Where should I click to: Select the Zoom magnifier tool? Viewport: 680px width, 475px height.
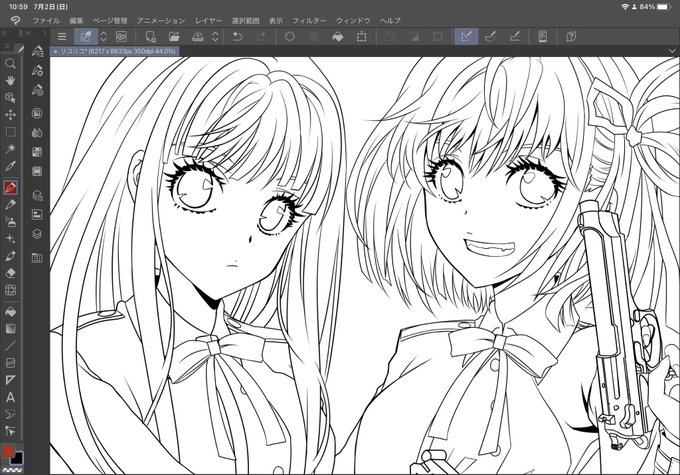tap(10, 64)
